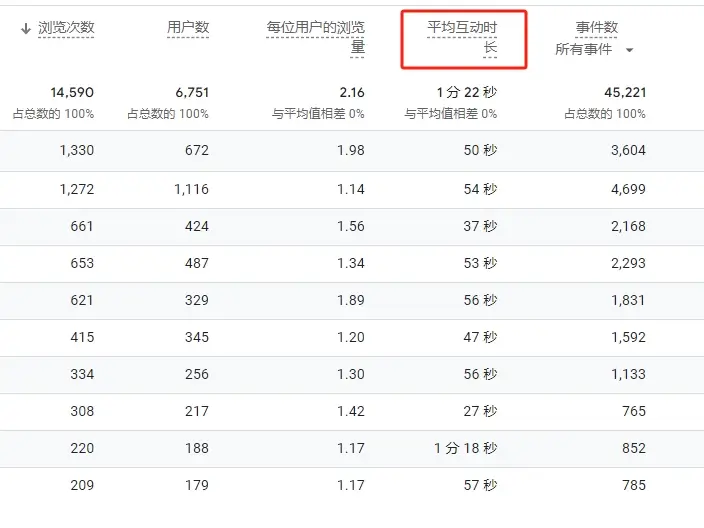Screen dimensions: 704x528
Task: Click the 事件数 column header
Action: [597, 27]
